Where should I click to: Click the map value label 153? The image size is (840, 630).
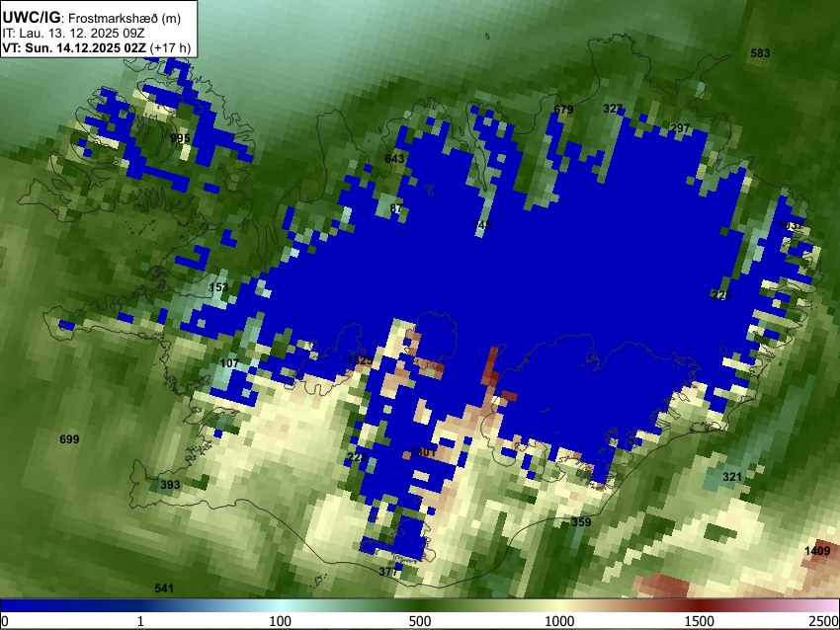[218, 287]
